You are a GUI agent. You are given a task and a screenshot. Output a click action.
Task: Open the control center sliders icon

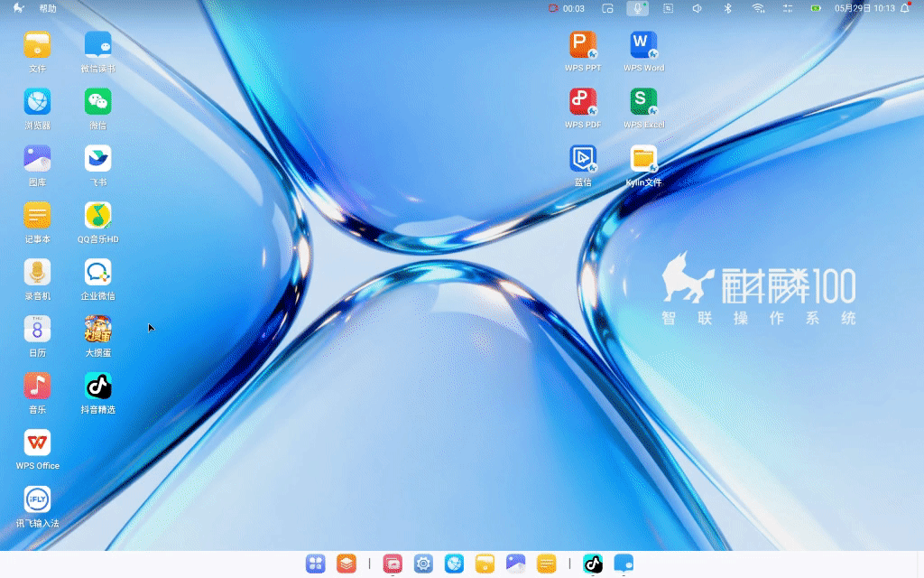pos(788,8)
